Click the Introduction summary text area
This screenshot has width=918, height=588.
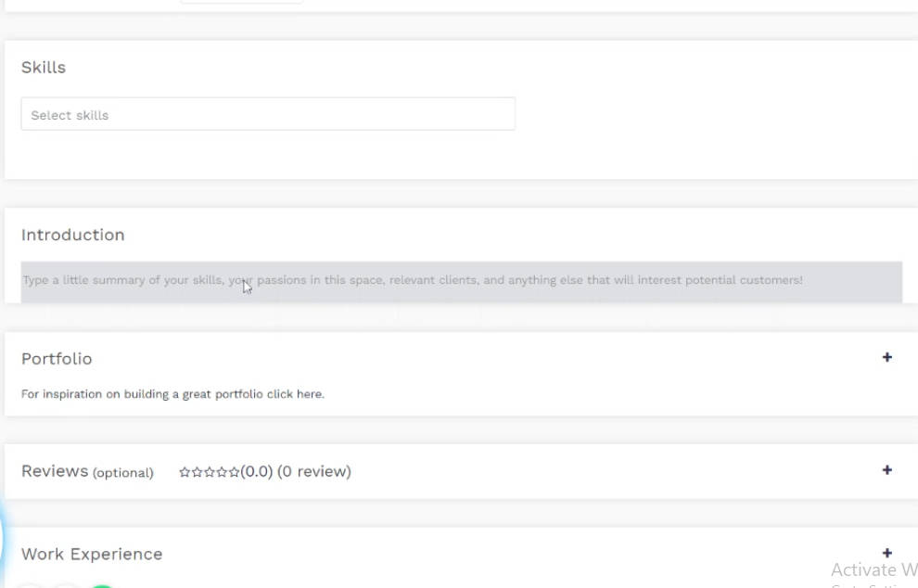(462, 282)
